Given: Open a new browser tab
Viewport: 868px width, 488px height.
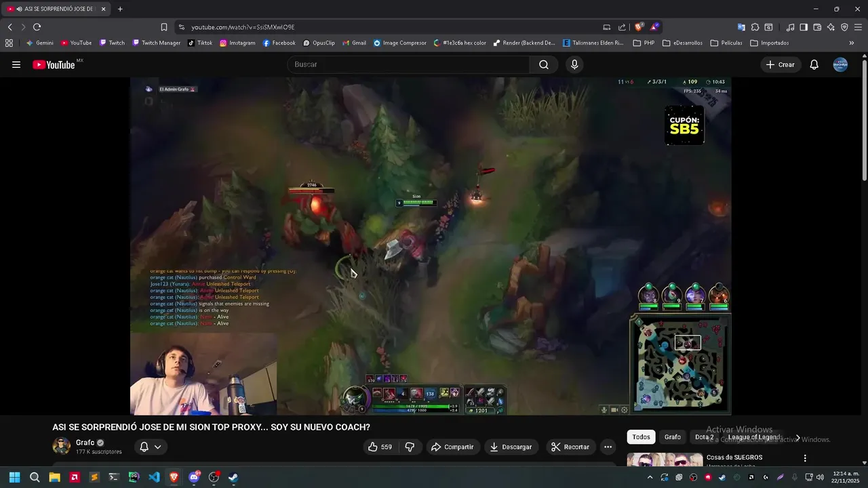Looking at the screenshot, I should pos(120,9).
